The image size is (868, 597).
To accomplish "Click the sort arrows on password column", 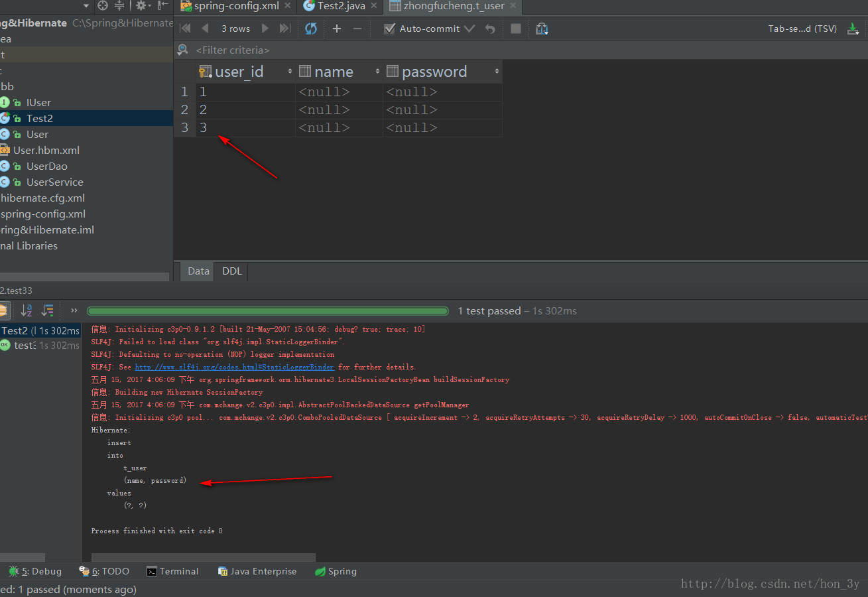I will pyautogui.click(x=497, y=72).
